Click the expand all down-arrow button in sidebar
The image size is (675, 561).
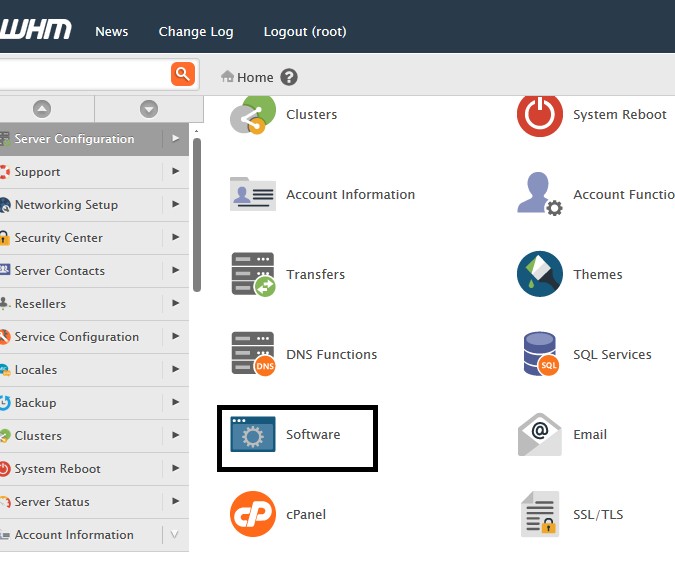(149, 109)
